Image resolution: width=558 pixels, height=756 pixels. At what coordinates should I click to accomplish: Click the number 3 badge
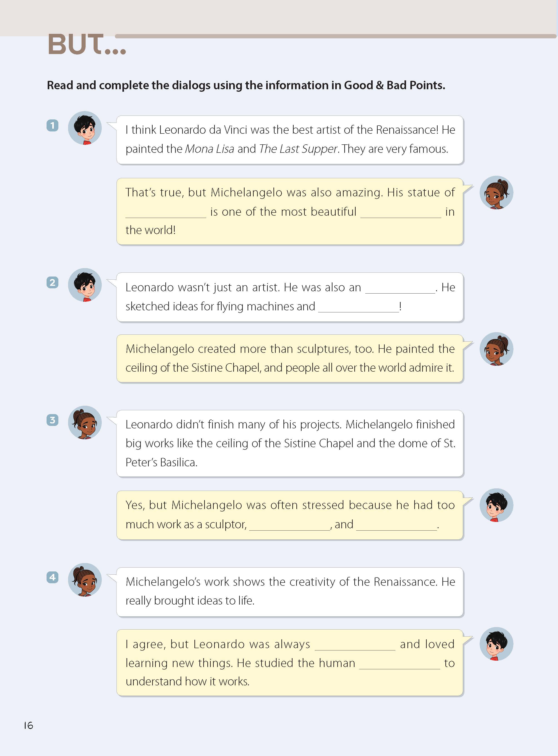click(x=52, y=420)
